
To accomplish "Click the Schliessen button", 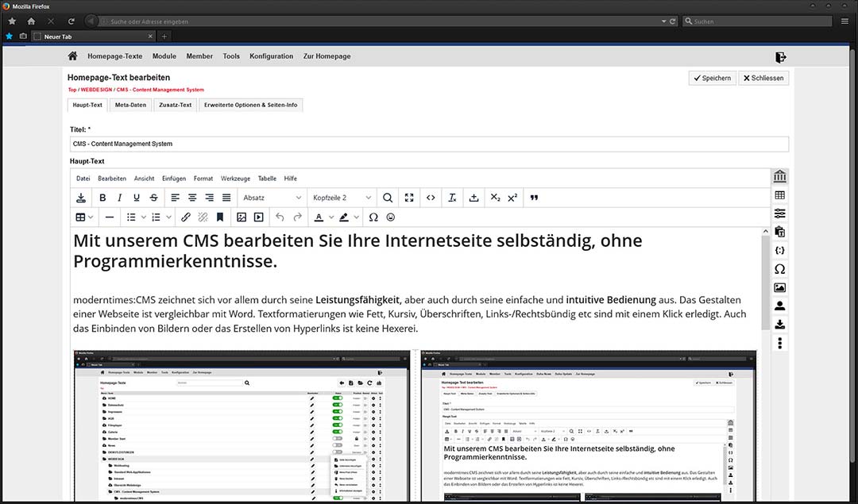I will 763,78.
